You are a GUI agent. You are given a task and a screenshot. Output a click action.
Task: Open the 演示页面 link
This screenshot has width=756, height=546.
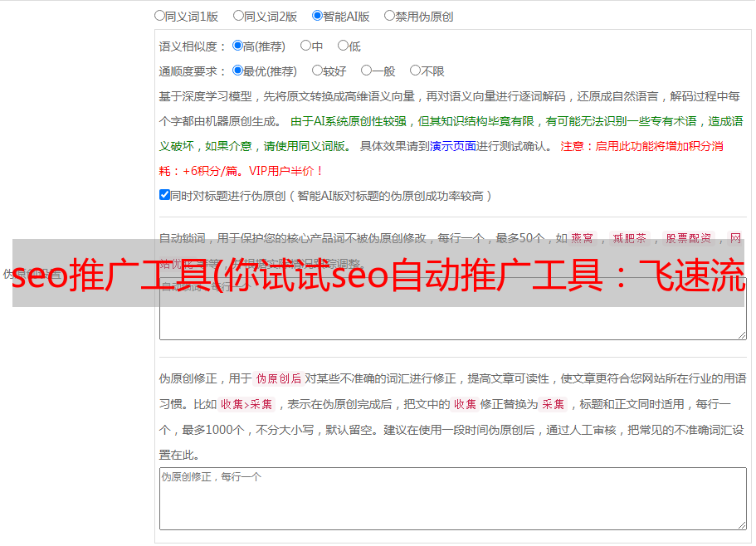453,146
